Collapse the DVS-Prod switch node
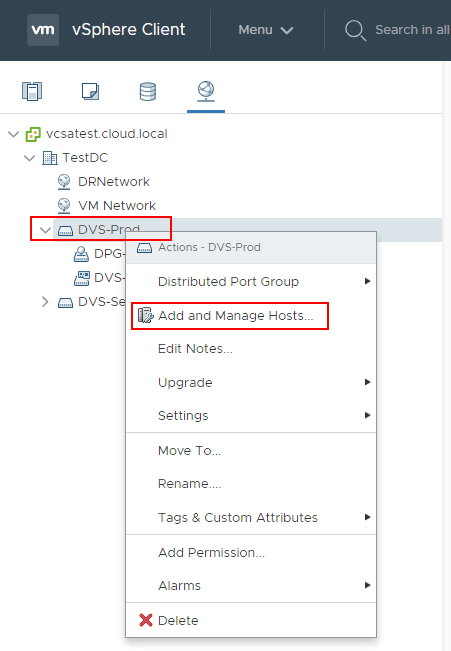 45,230
